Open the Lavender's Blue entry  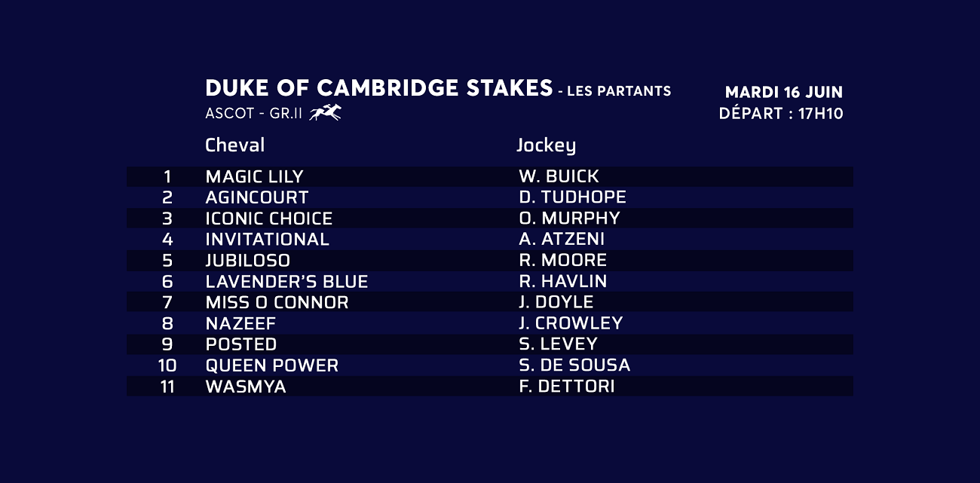tap(286, 282)
